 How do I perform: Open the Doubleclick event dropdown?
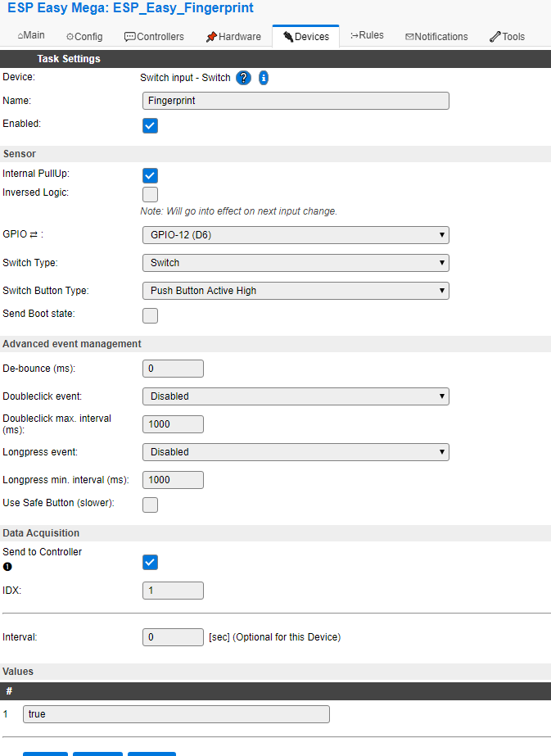pos(296,396)
